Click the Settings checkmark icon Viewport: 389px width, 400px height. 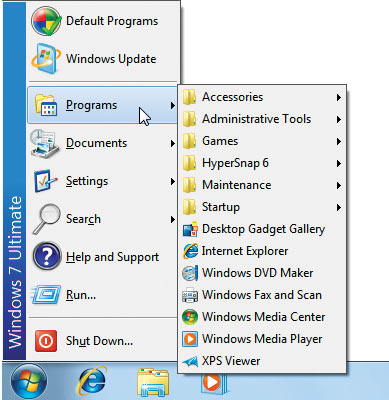(46, 181)
